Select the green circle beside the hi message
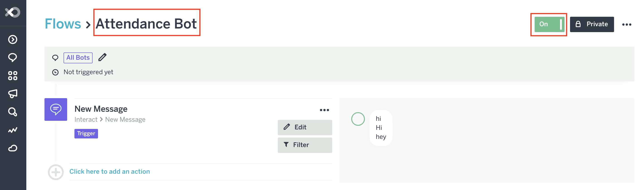The image size is (644, 190). click(358, 119)
